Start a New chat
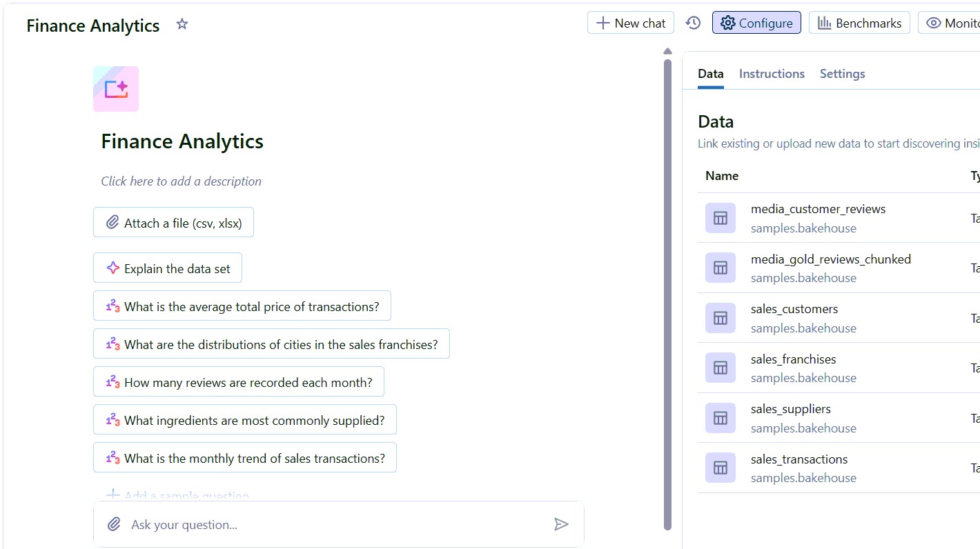The image size is (980, 549). click(630, 22)
